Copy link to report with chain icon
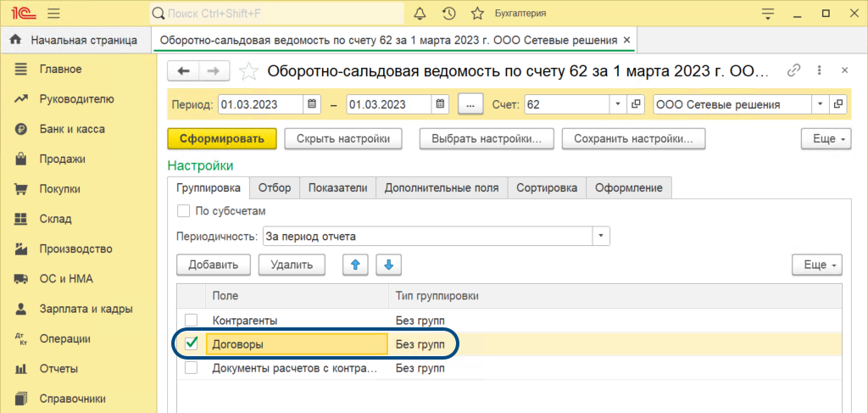This screenshot has width=868, height=413. 794,70
